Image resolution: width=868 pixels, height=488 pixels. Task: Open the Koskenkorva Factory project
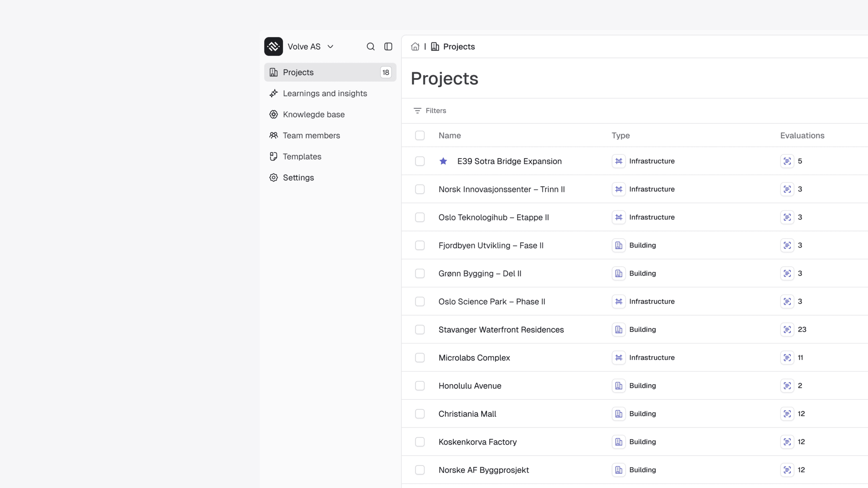[x=477, y=442]
